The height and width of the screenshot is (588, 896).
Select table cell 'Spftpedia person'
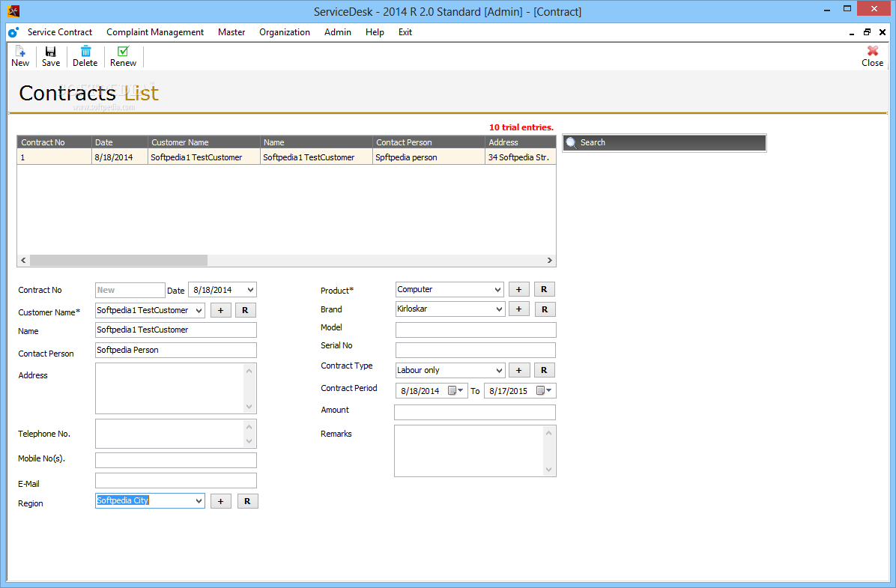click(x=429, y=157)
